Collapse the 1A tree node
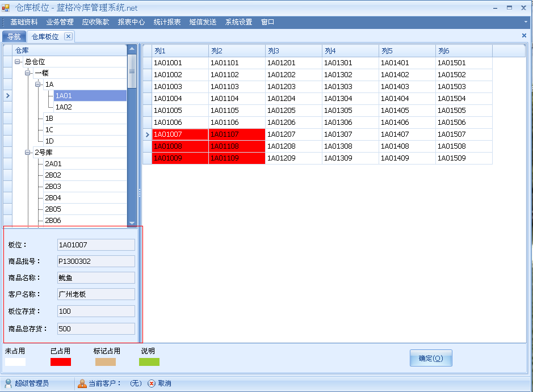 [38, 85]
